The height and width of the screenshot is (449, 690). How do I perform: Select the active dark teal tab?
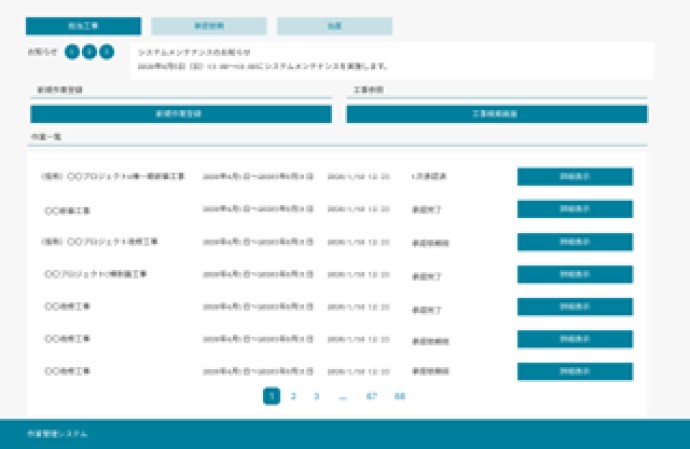(84, 26)
